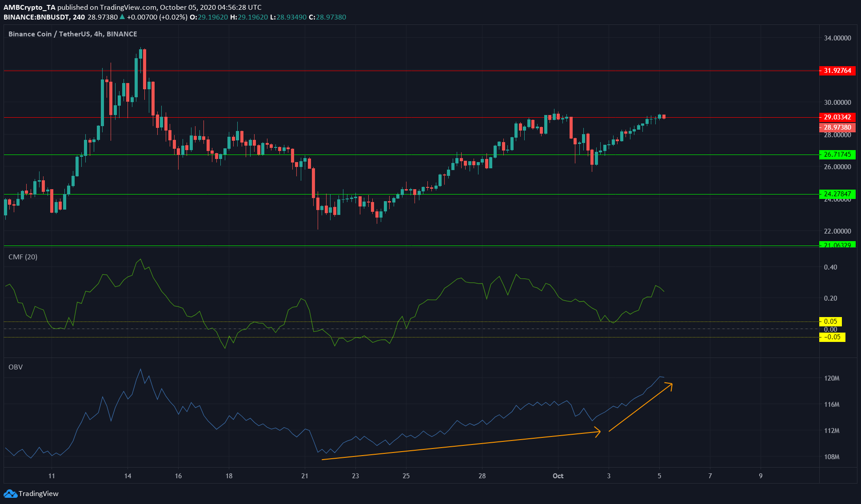Click the 34.00000 price axis value

(x=837, y=38)
